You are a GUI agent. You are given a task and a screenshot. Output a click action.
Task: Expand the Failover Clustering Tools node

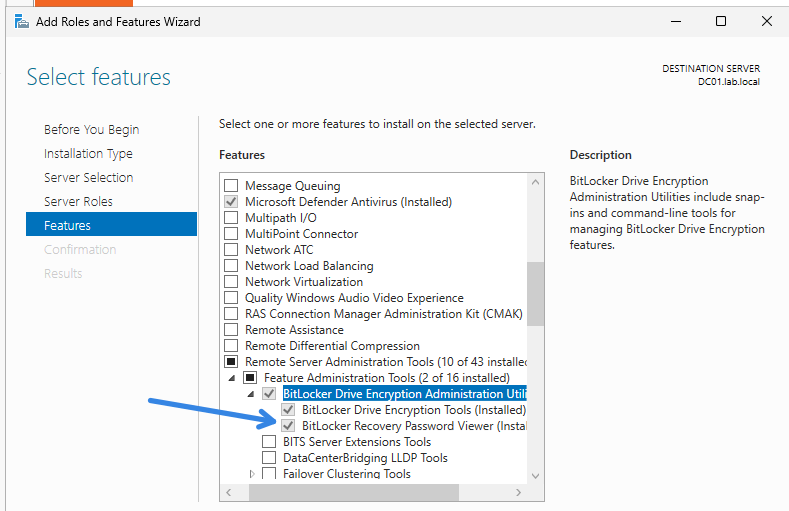[x=252, y=474]
